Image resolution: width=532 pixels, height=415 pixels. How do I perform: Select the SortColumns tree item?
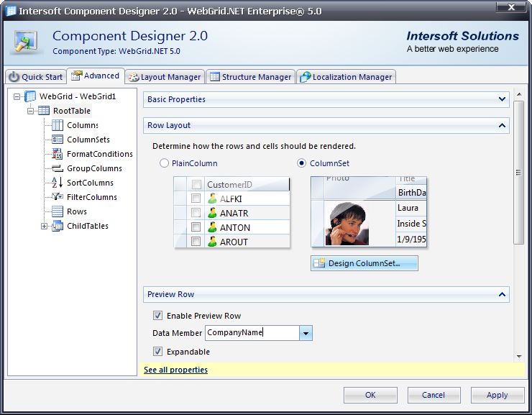point(91,183)
